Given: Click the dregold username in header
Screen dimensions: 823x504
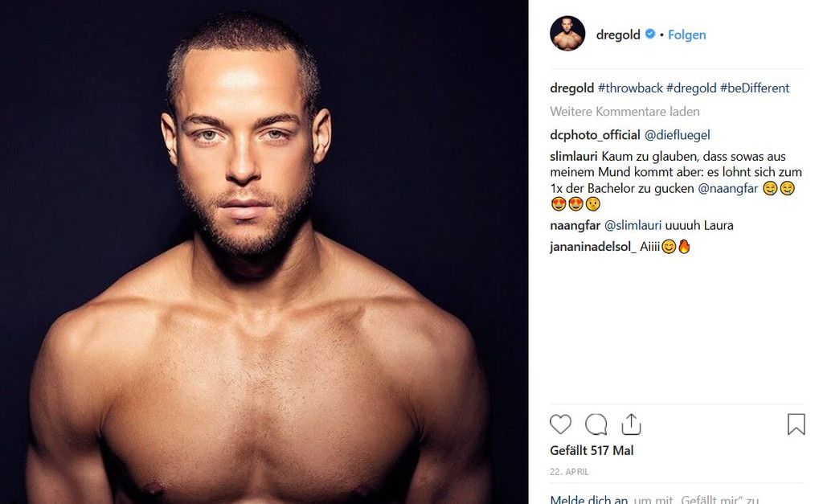Looking at the screenshot, I should [618, 35].
